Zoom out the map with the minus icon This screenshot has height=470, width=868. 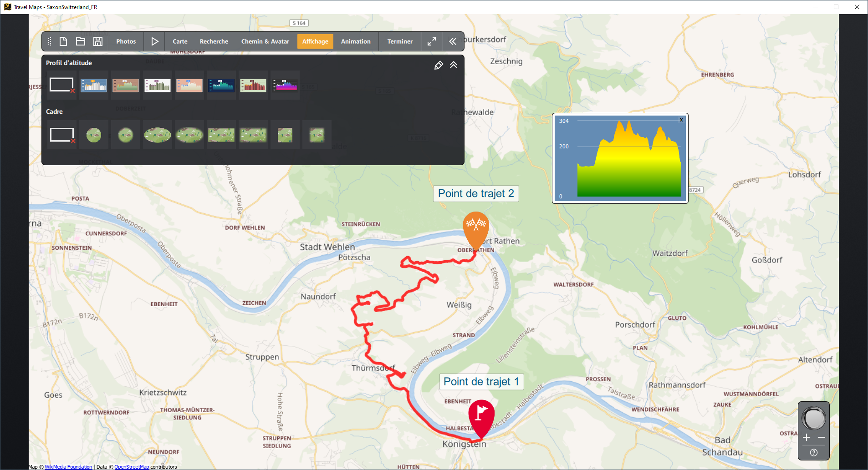point(822,437)
